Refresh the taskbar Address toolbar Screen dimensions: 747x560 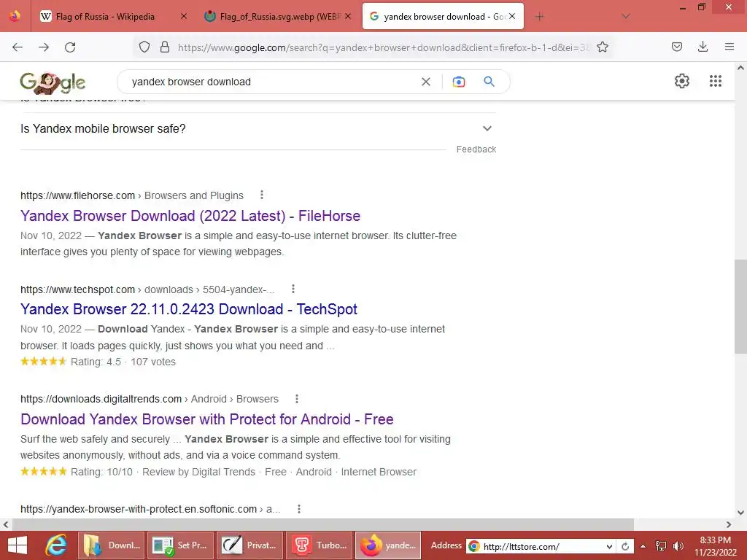click(x=625, y=546)
